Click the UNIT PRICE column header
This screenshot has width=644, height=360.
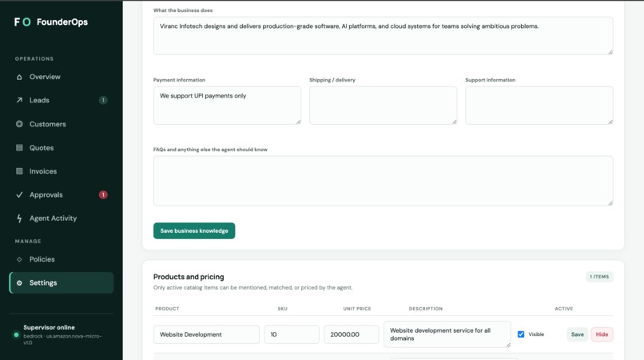click(x=357, y=309)
